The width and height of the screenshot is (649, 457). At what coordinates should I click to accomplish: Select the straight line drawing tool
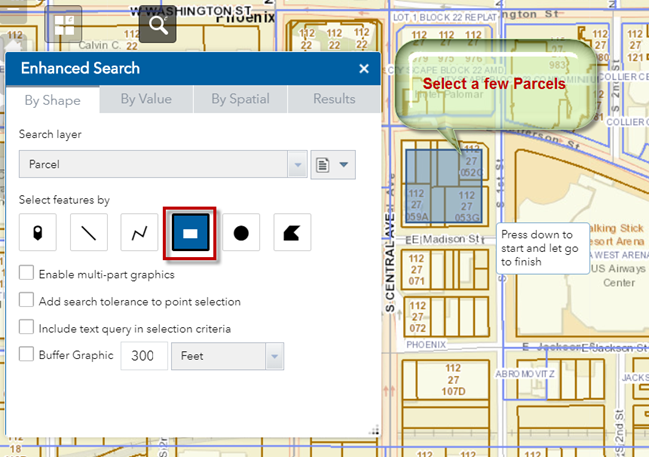click(x=89, y=232)
